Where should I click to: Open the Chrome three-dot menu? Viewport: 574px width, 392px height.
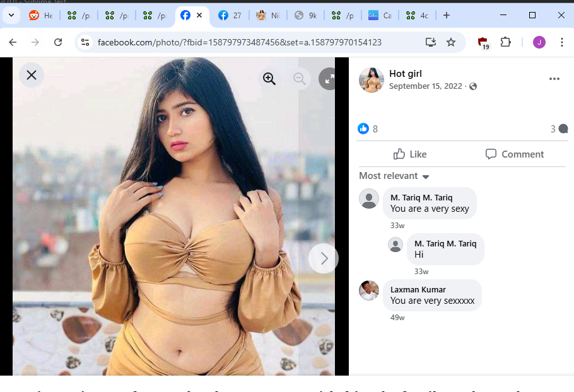point(562,42)
